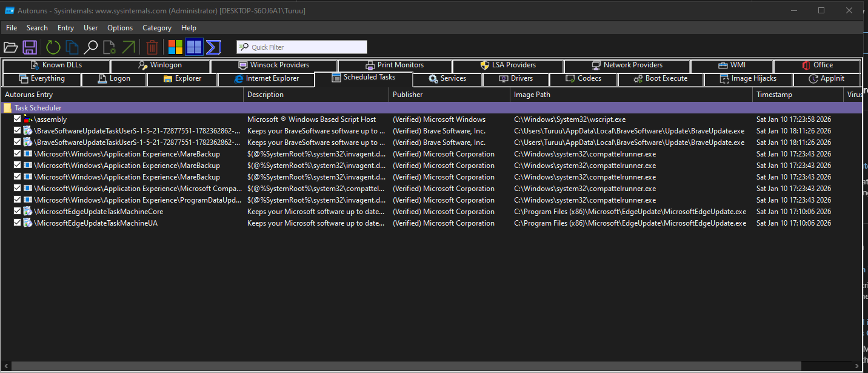The image size is (868, 373).
Task: Disable the MicrosoftEdgeUpdateTaskMachineUA checkbox
Action: (18, 223)
